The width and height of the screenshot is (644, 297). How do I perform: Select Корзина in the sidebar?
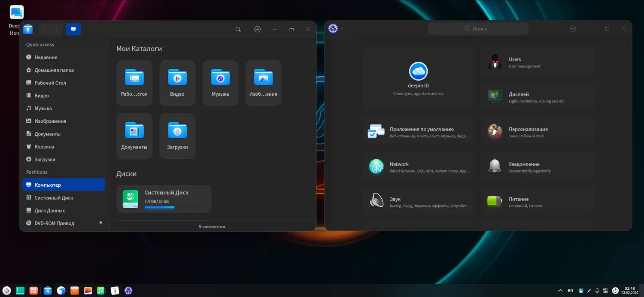point(44,147)
